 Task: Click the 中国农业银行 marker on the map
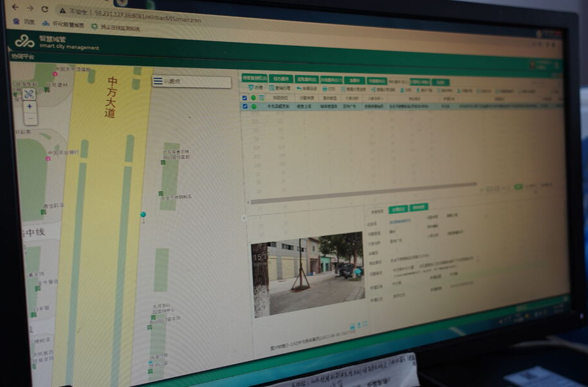point(48,158)
